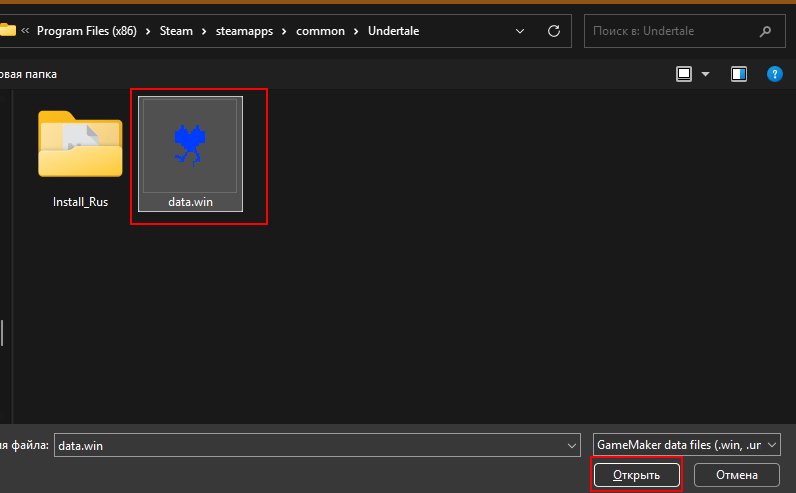Expand chevron after Program Files (x86)
The width and height of the screenshot is (796, 493).
[148, 31]
